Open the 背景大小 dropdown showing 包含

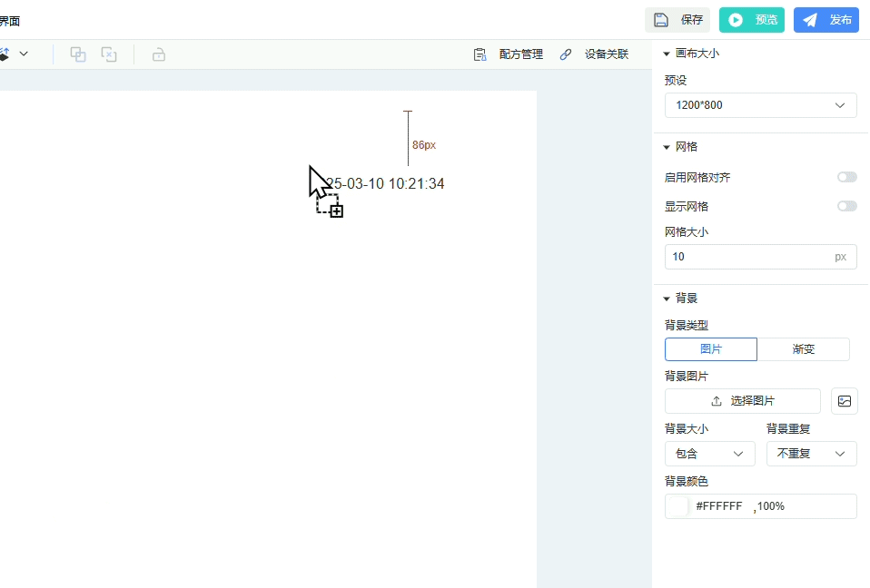click(710, 454)
